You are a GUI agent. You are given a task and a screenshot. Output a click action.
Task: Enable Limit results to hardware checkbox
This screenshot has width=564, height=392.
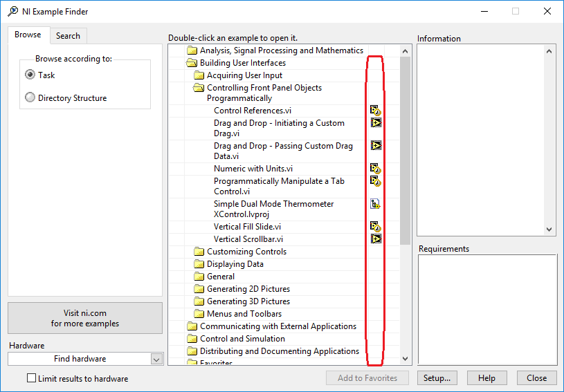pyautogui.click(x=32, y=378)
